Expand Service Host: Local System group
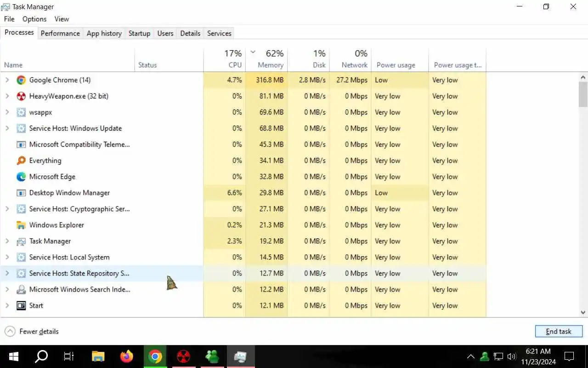The height and width of the screenshot is (368, 588). 7,257
